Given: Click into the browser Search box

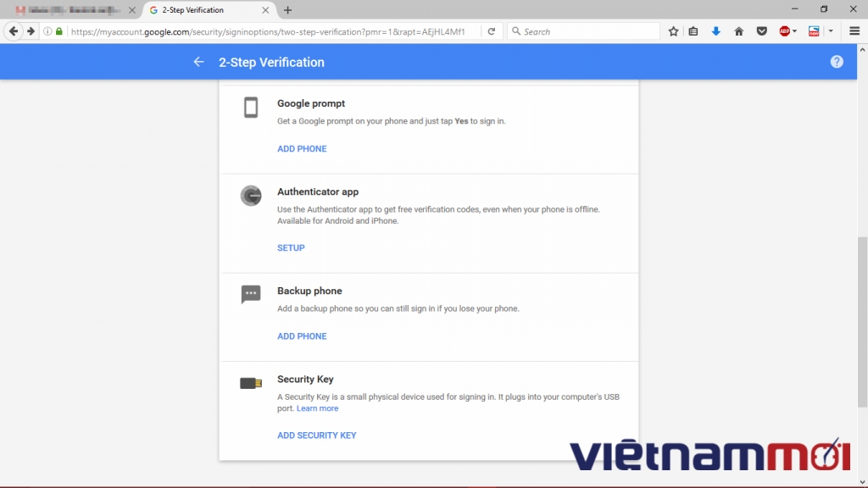Looking at the screenshot, I should tap(583, 31).
